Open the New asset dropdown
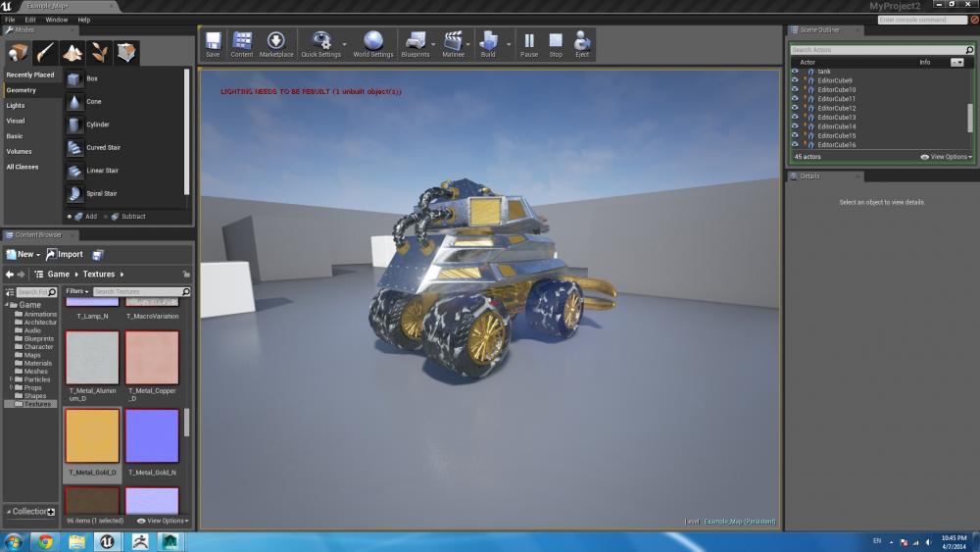The width and height of the screenshot is (980, 552). (x=24, y=255)
